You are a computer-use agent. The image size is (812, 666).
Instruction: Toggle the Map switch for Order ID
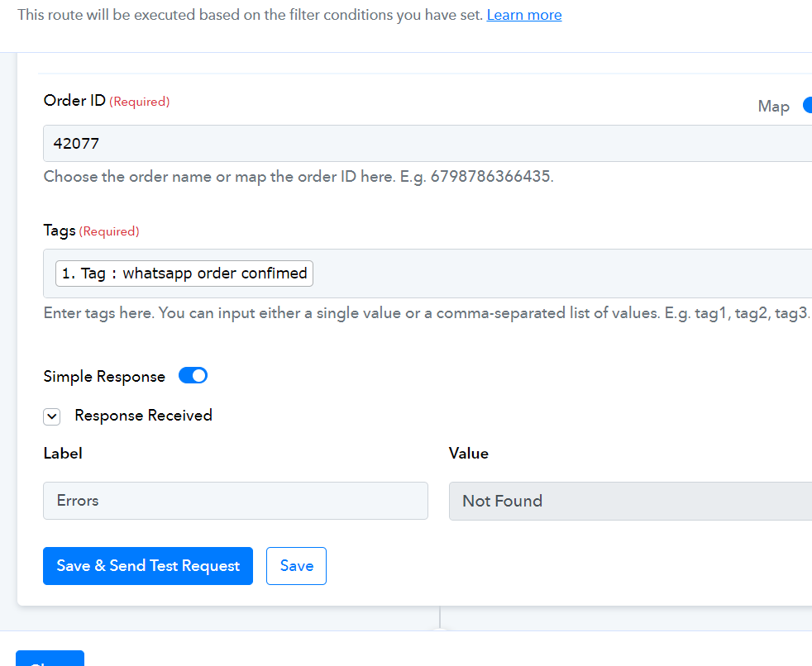tap(807, 106)
